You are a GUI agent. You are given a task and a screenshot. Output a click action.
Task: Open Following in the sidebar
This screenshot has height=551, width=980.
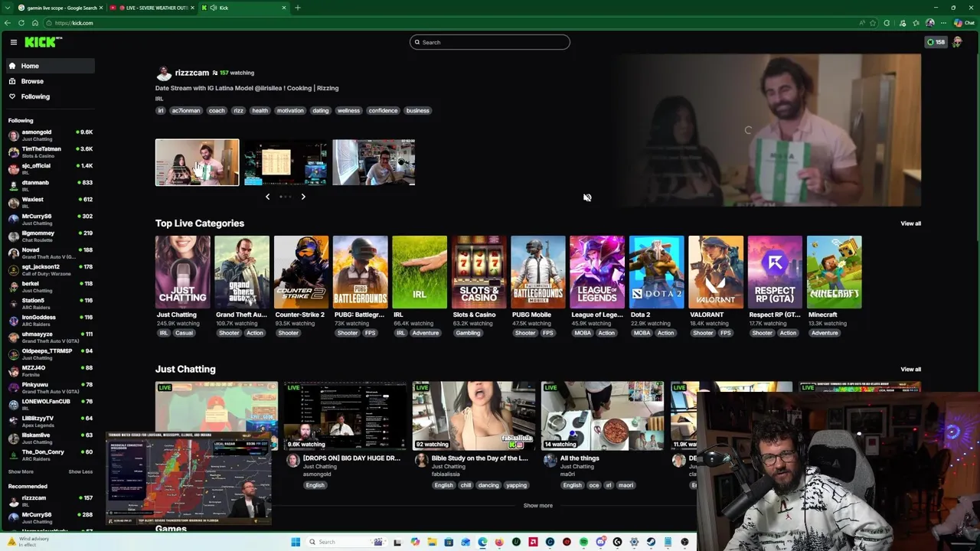51,96
